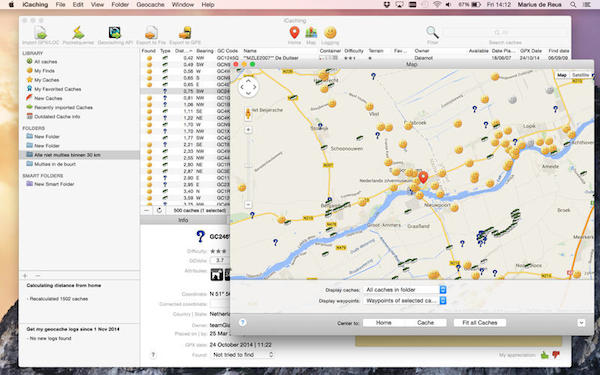
Task: Click the Geocaching API toolbar icon
Action: pos(114,33)
